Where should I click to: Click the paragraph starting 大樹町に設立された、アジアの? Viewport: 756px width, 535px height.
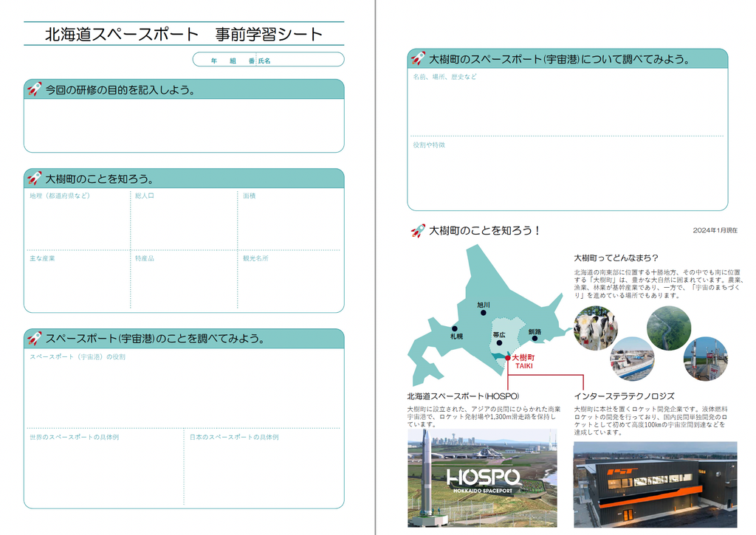coord(484,416)
